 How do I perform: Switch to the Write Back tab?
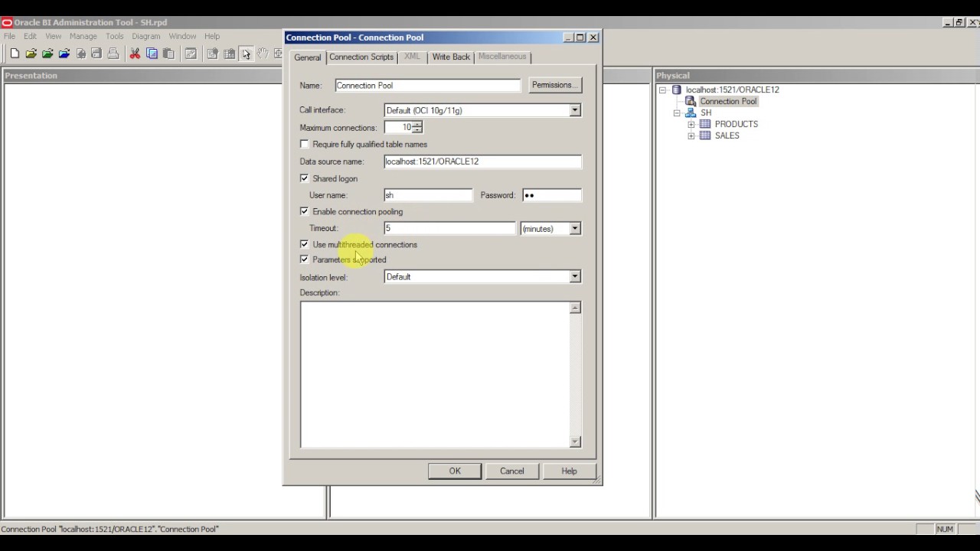pyautogui.click(x=451, y=57)
